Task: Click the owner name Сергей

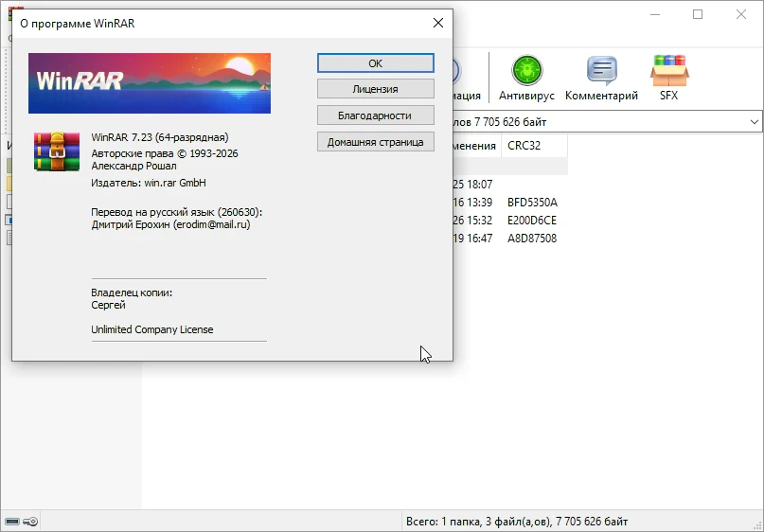Action: click(x=108, y=305)
